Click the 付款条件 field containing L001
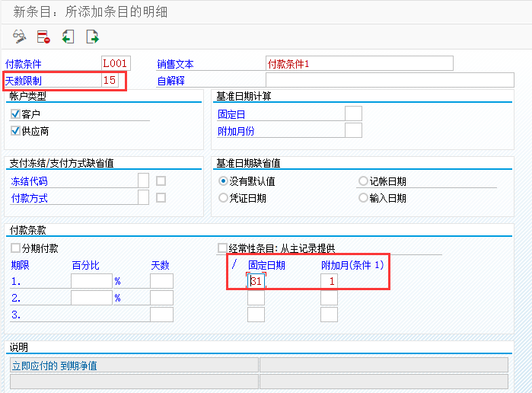 [x=116, y=63]
